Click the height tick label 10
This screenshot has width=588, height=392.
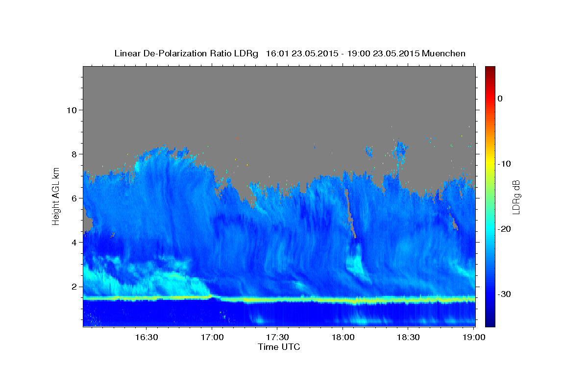[x=71, y=110]
